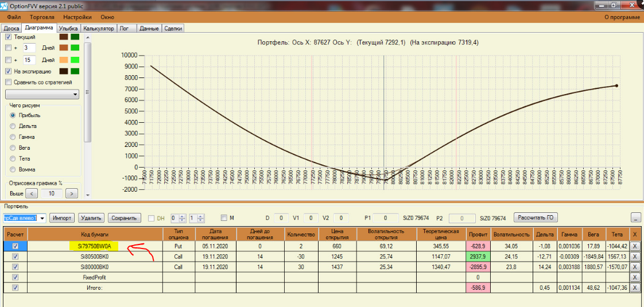644x307 pixels.
Task: Click the Профит column header
Action: point(479,234)
